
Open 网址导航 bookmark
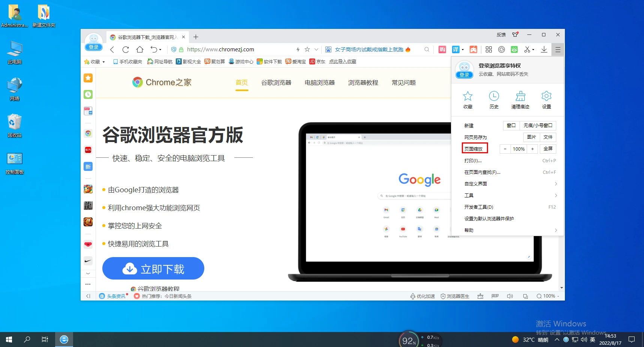click(x=160, y=61)
